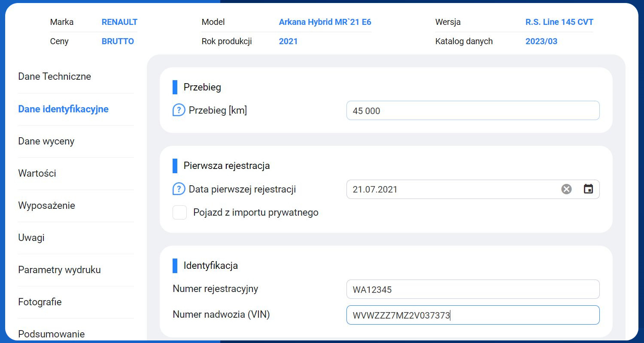
Task: Clear the first registration date field
Action: click(566, 189)
